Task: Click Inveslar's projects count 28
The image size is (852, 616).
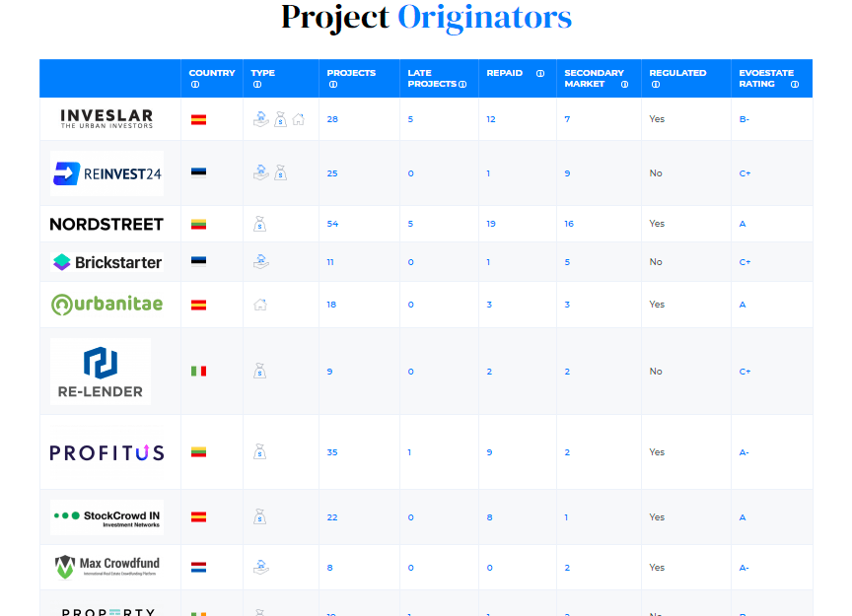Action: (x=332, y=119)
